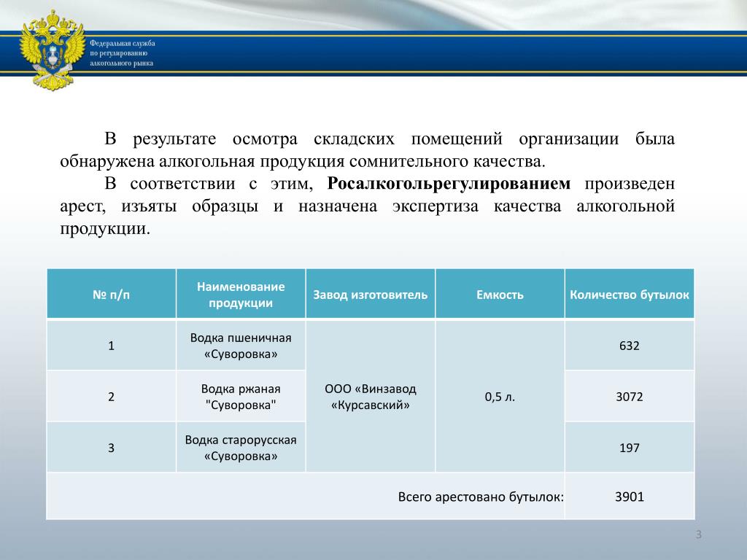Screen dimensions: 747x560
Task: Select the bottle count '3072'
Action: (630, 396)
